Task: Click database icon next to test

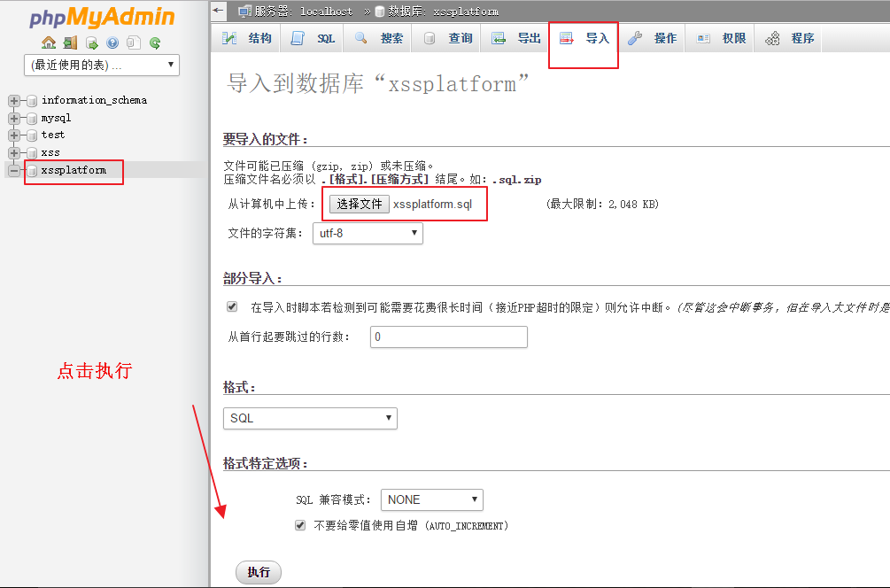Action: (32, 135)
